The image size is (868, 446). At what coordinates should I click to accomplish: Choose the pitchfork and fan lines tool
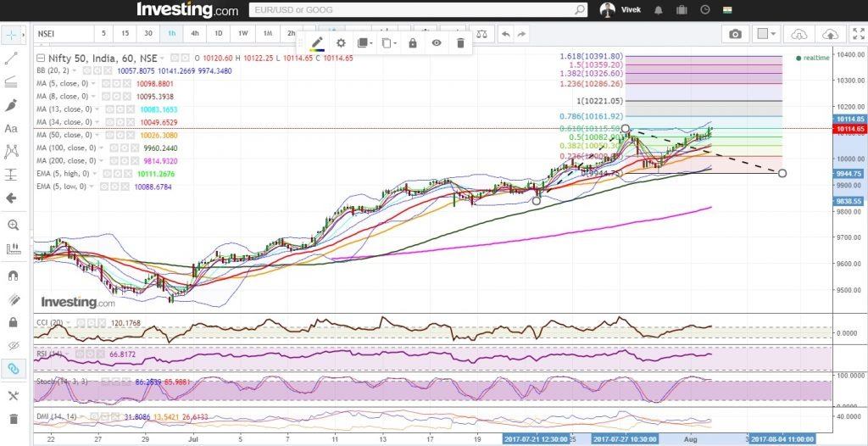click(x=10, y=82)
